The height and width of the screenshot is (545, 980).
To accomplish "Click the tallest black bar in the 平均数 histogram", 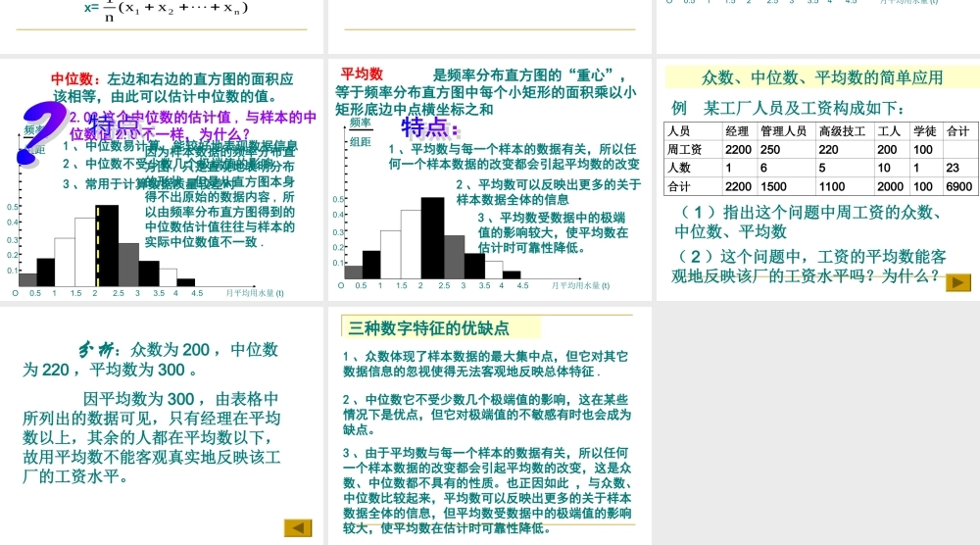I will pyautogui.click(x=432, y=238).
